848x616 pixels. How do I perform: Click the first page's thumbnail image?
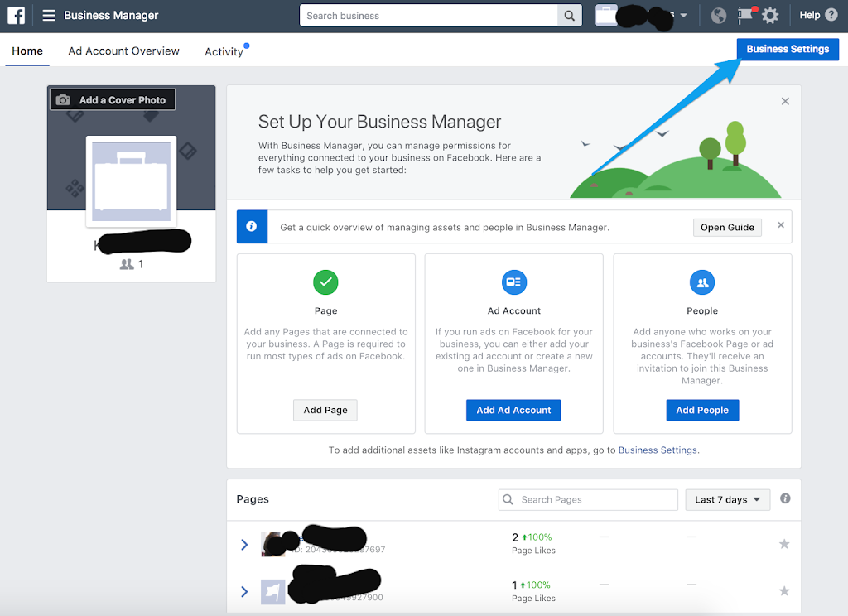[273, 544]
